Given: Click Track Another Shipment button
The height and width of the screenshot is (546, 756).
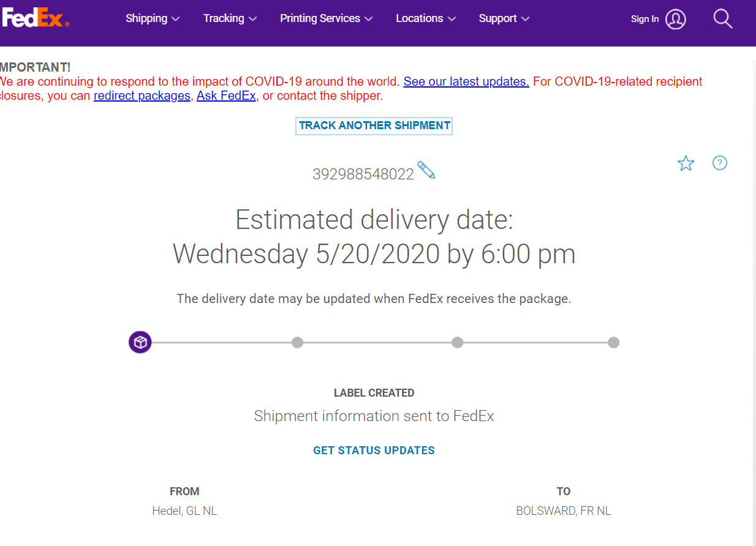Looking at the screenshot, I should 374,125.
